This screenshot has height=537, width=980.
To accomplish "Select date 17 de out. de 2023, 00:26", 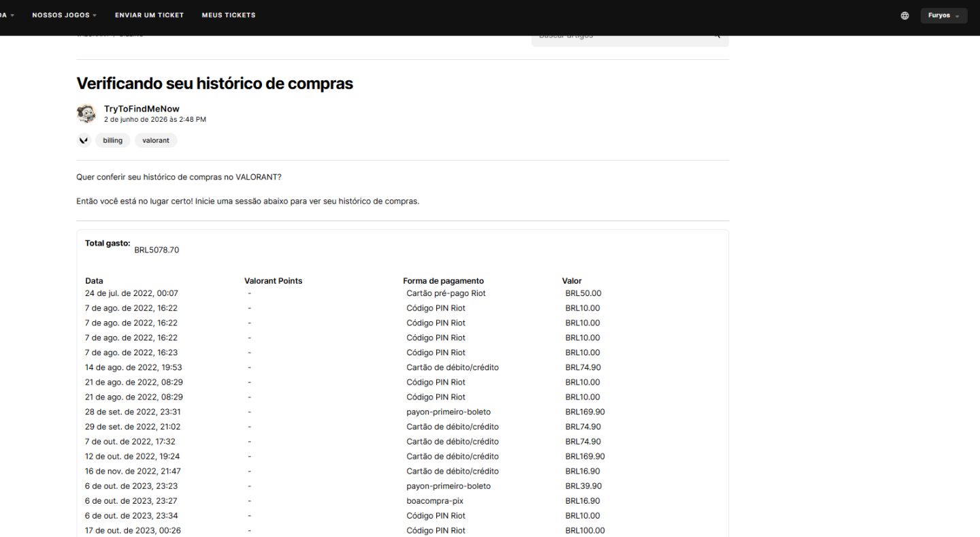I will coord(133,531).
